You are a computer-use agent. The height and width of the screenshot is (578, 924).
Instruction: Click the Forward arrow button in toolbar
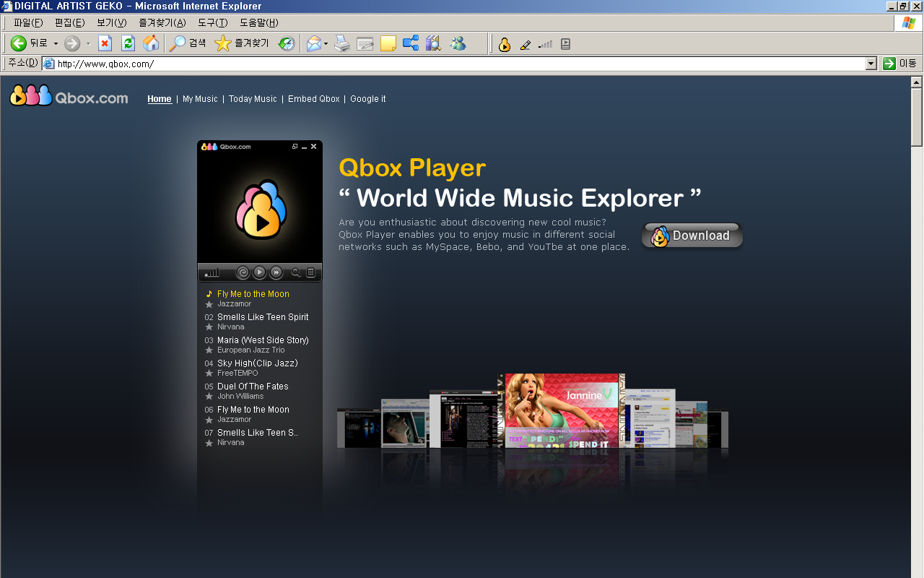72,43
